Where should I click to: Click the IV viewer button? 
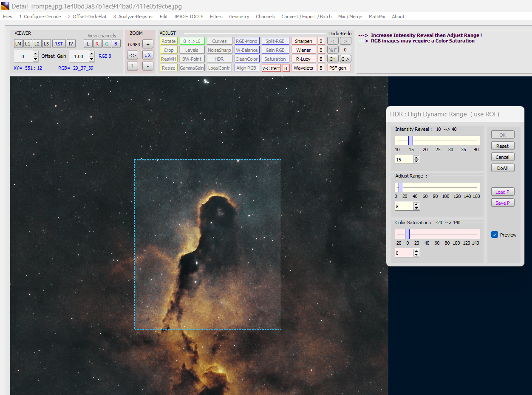pyautogui.click(x=71, y=44)
